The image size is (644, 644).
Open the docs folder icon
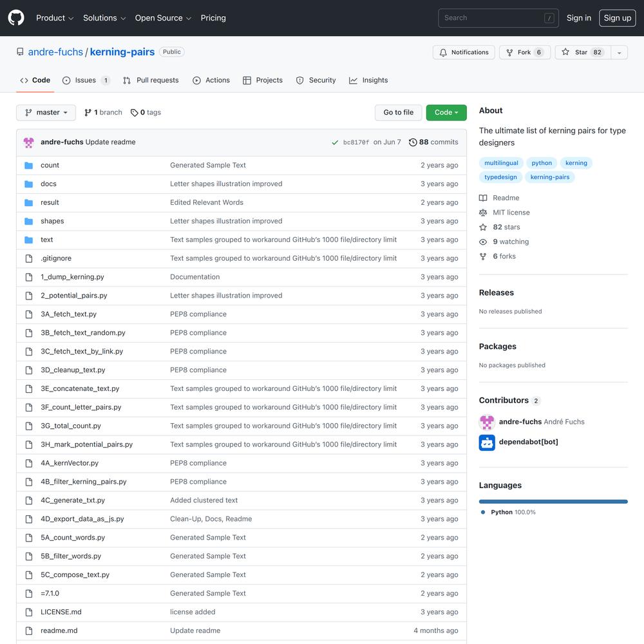tap(29, 184)
